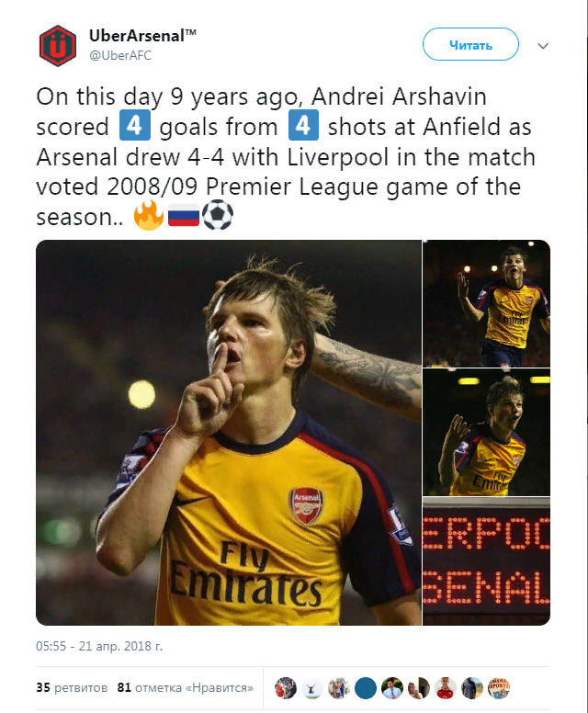Click the liker avatar in red Arsenal shirt
Image resolution: width=588 pixels, height=713 pixels.
(446, 687)
